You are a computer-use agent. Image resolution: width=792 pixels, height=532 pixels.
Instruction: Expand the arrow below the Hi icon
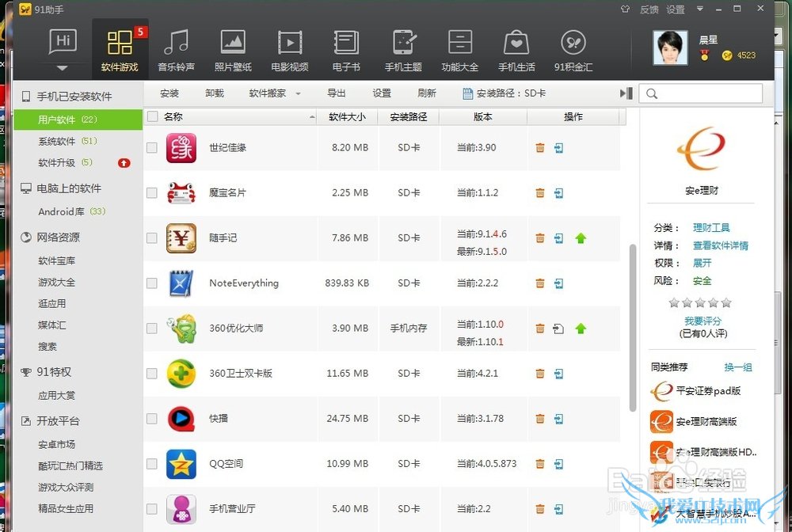(x=62, y=68)
